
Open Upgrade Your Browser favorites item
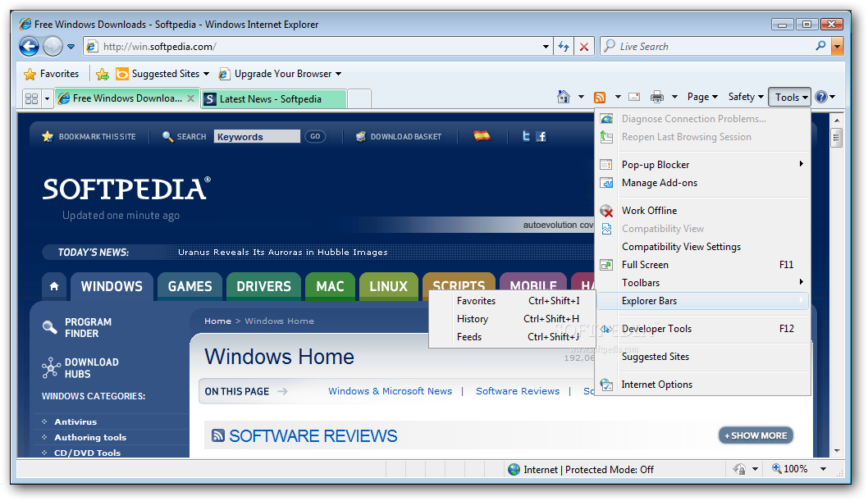pyautogui.click(x=280, y=74)
